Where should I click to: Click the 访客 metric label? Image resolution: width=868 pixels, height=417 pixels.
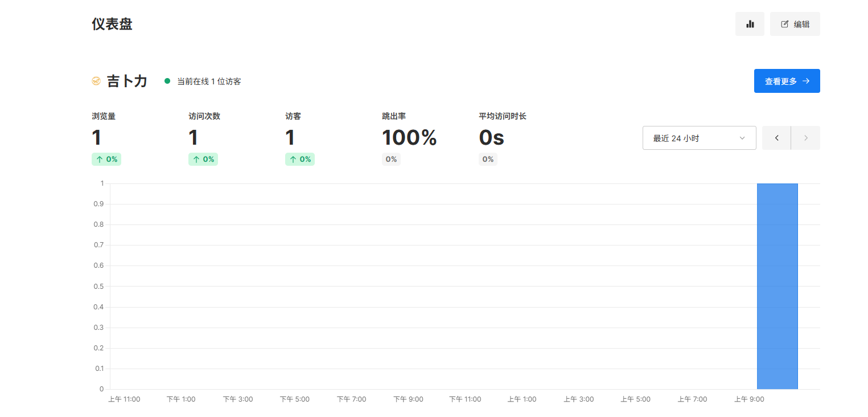(293, 116)
